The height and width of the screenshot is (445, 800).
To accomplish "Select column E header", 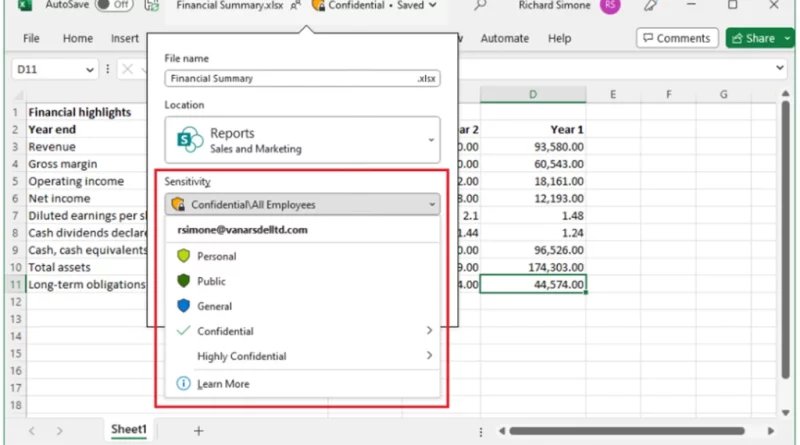I will 613,94.
